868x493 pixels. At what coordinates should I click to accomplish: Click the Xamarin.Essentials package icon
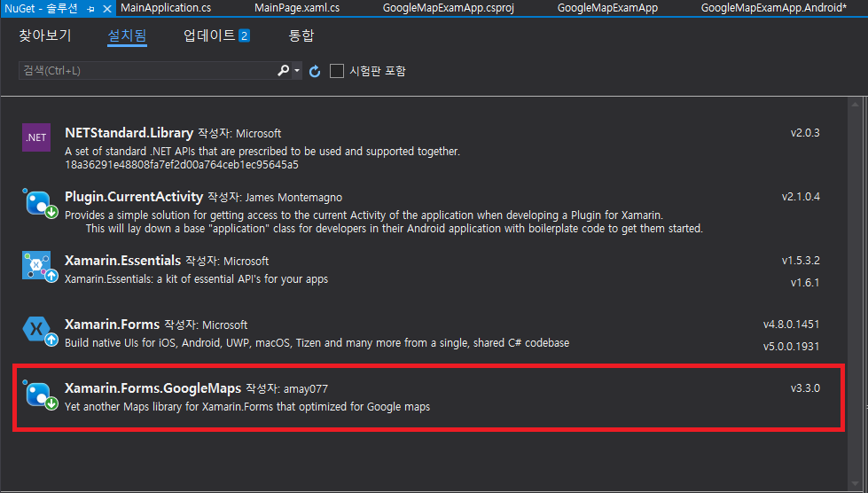tap(40, 267)
